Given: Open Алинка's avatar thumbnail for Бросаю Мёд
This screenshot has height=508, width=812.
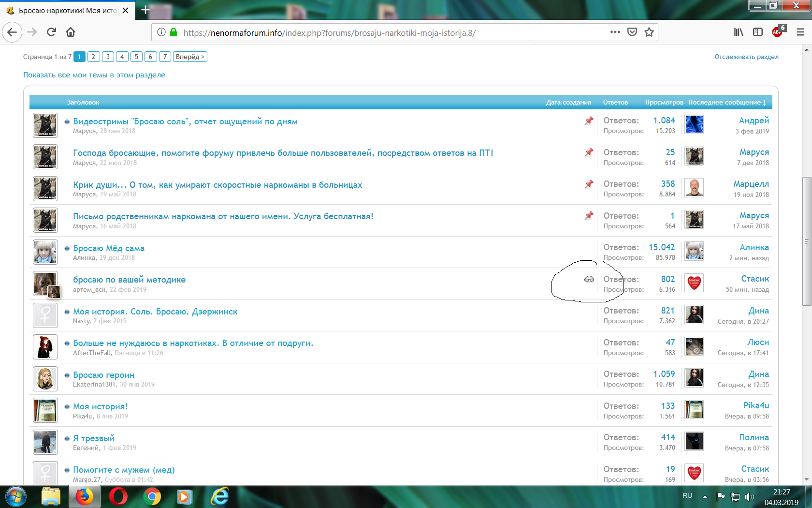Looking at the screenshot, I should 45,252.
